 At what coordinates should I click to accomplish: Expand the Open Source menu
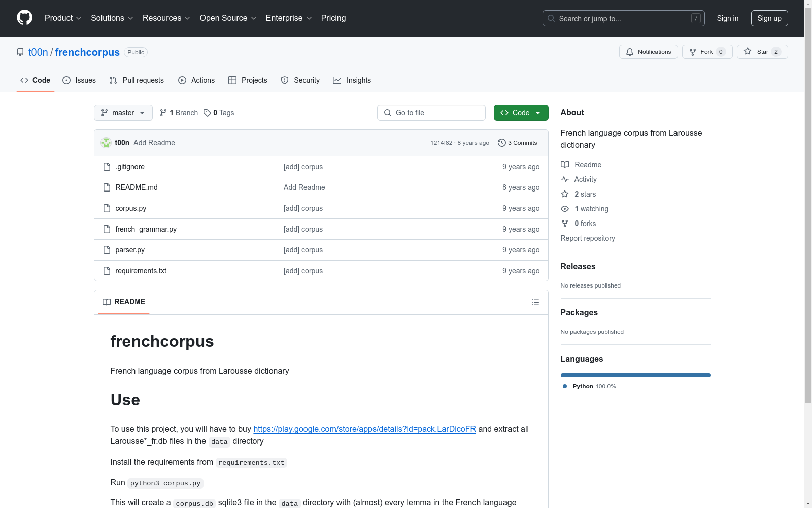(x=228, y=18)
